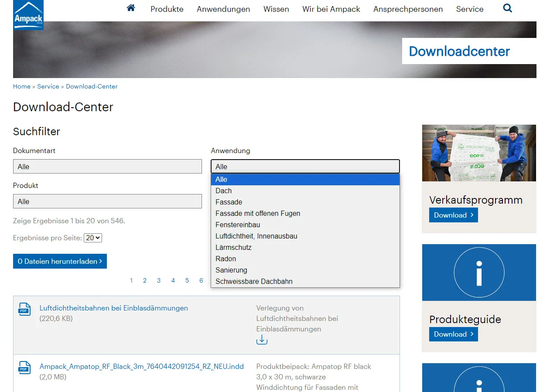Choose Sanierung option
Screen dimensions: 550x392
click(305, 270)
